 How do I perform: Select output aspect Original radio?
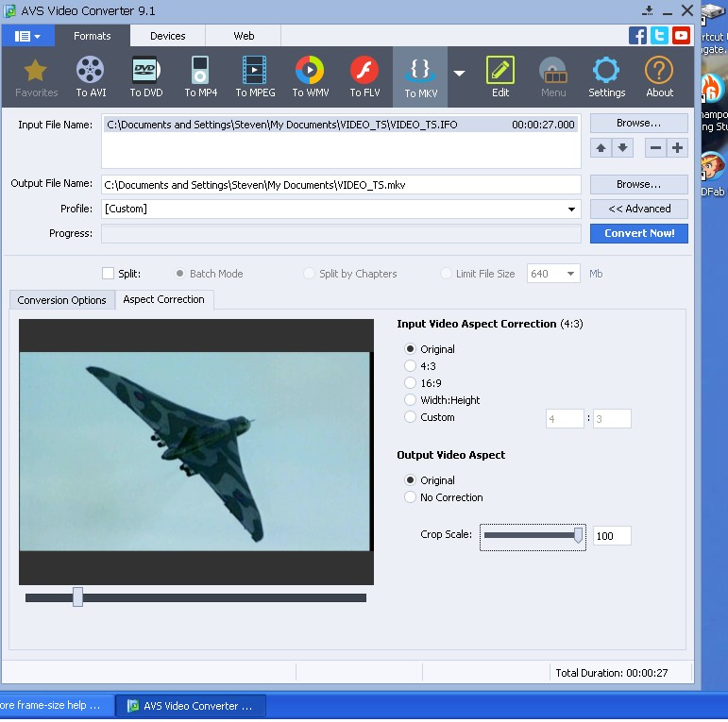tap(410, 479)
